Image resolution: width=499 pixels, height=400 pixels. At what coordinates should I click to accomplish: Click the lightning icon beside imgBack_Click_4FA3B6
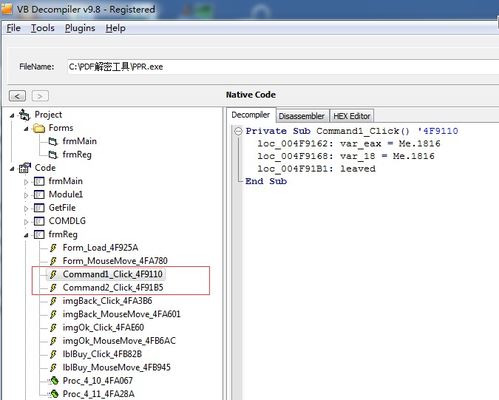point(53,301)
